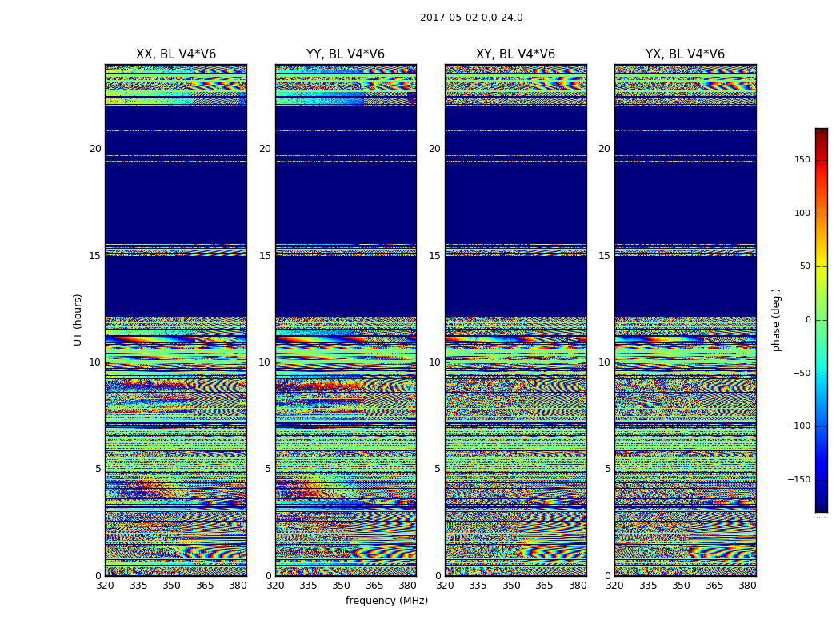This screenshot has height=640, width=840.
Task: Click the 20 hour tick label beside XX panel
Action: pyautogui.click(x=95, y=149)
